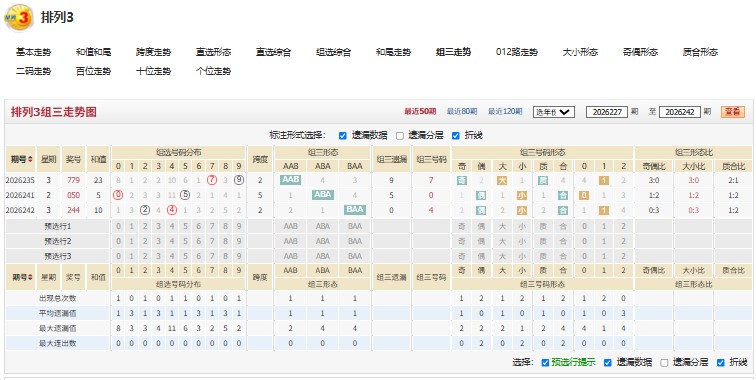Click the winning number 050
Image resolution: width=756 pixels, height=380 pixels.
click(73, 195)
